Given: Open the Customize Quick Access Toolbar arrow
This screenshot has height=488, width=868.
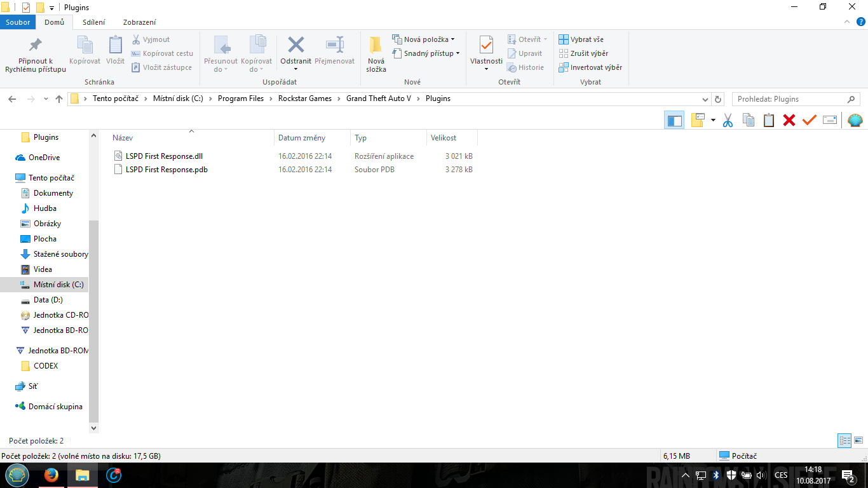Looking at the screenshot, I should pos(51,8).
